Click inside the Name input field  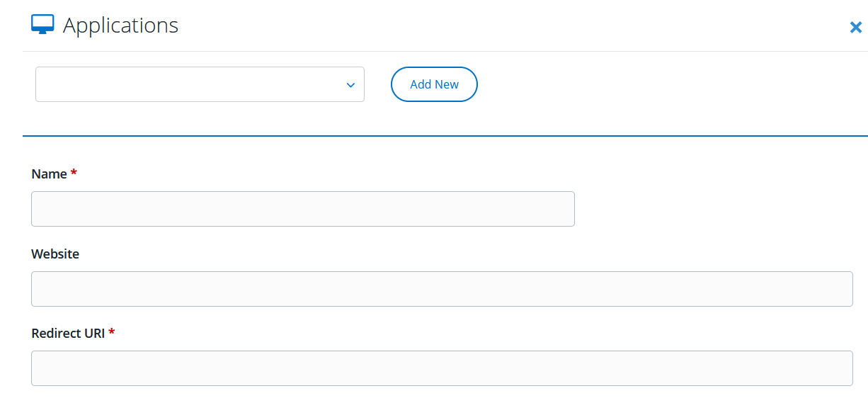(x=302, y=208)
